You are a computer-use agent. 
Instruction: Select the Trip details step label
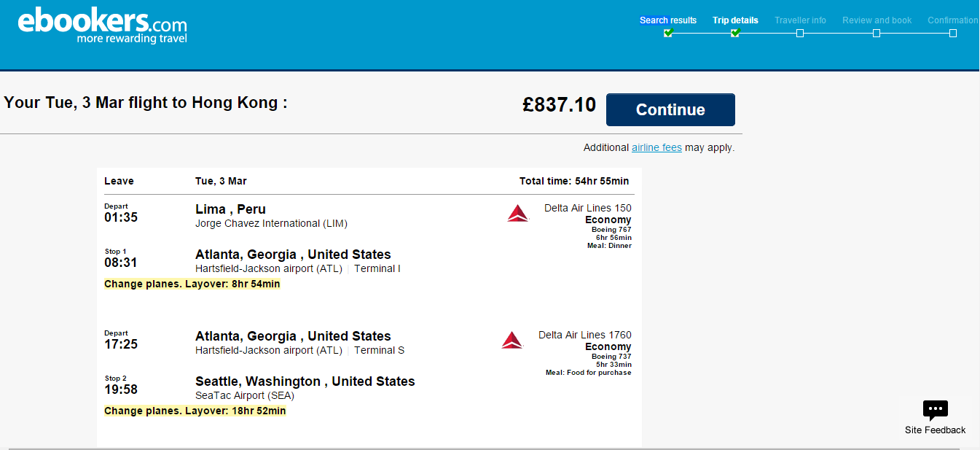coord(735,20)
